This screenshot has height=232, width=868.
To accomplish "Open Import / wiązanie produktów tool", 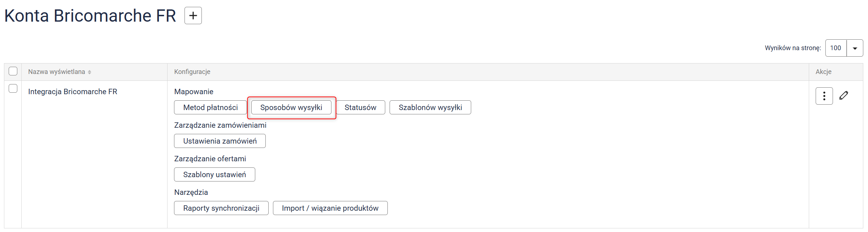I will pos(330,208).
